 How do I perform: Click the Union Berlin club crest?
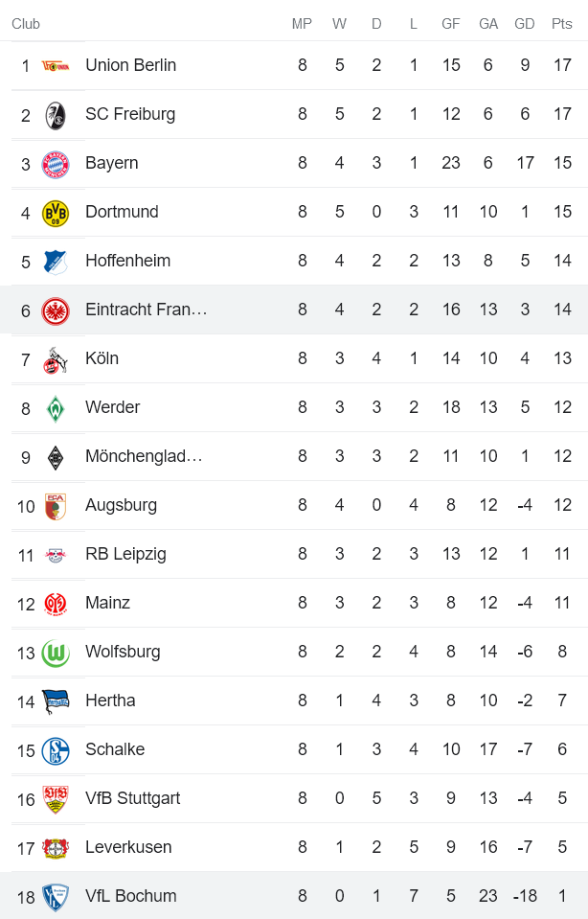click(x=55, y=65)
